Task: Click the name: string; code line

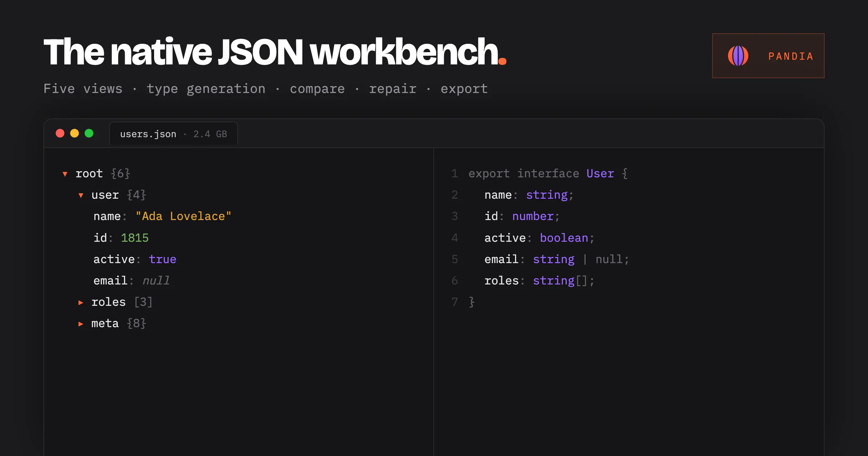Action: click(x=529, y=195)
